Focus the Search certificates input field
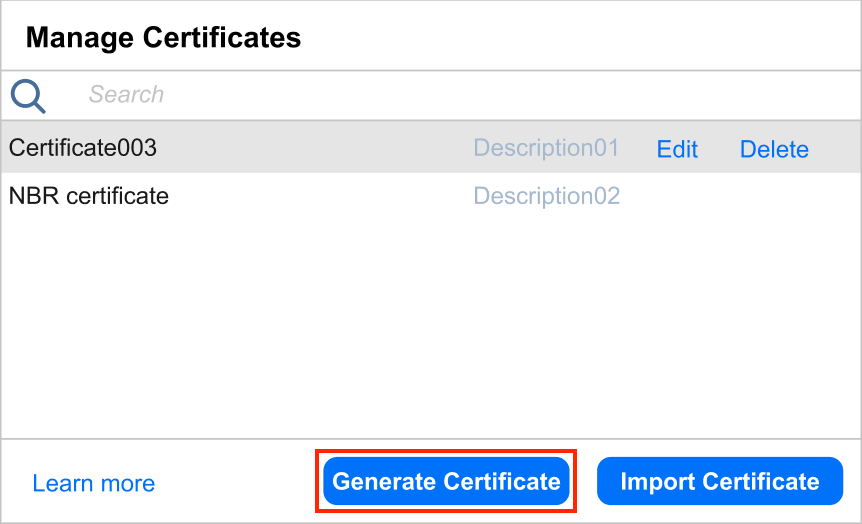This screenshot has height=524, width=862. [x=300, y=95]
